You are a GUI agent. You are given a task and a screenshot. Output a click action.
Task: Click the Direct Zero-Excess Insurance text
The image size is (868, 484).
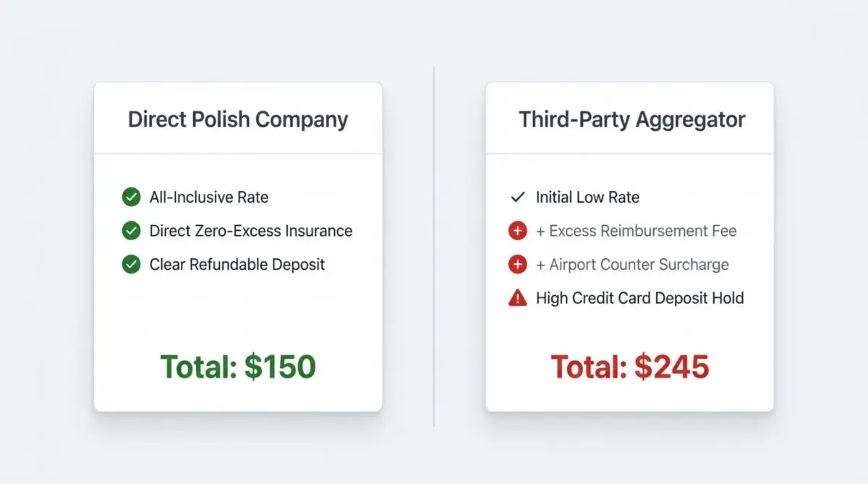[x=251, y=231]
